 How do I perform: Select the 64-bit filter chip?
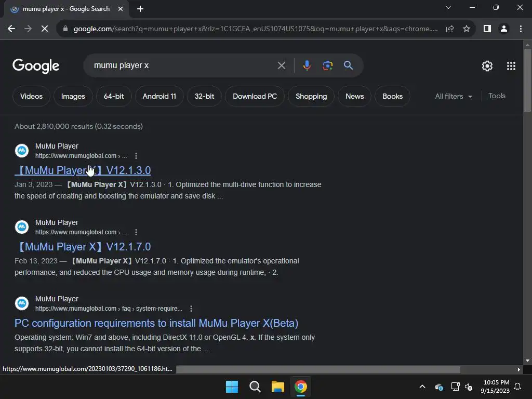[114, 96]
